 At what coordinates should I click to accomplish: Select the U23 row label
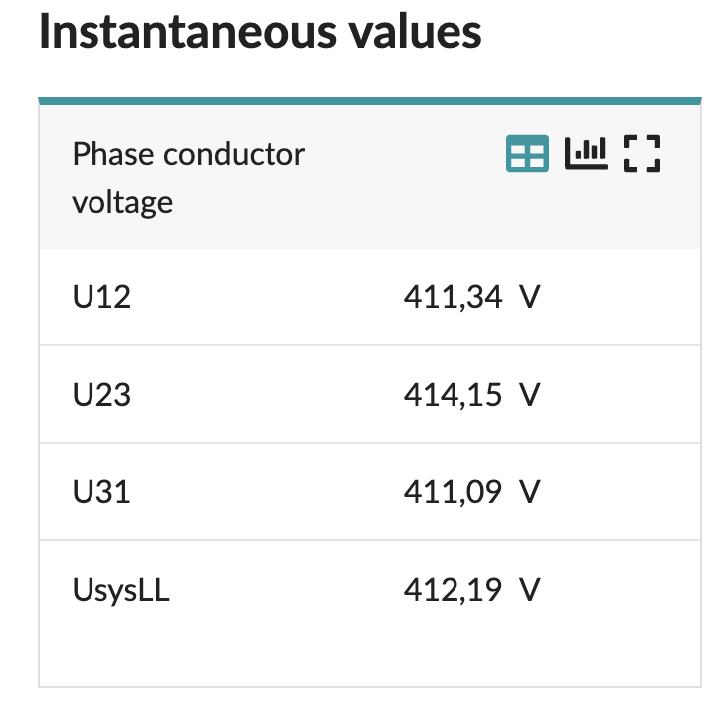coord(101,395)
